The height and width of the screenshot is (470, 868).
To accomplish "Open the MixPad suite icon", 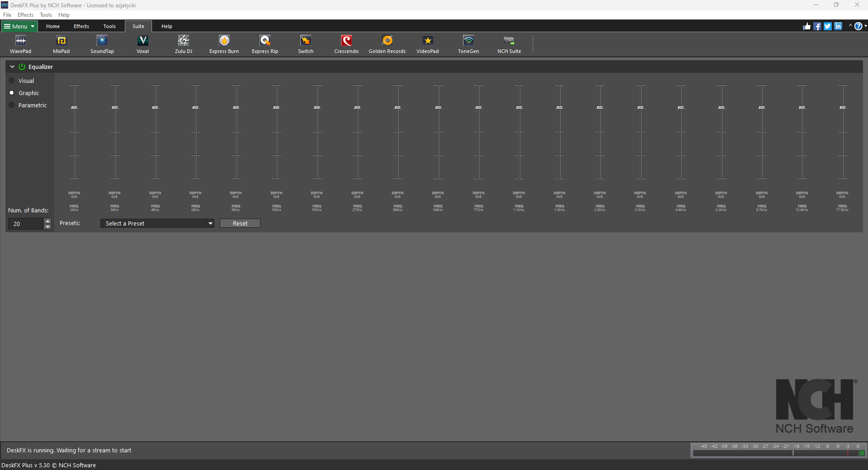I will pyautogui.click(x=62, y=44).
